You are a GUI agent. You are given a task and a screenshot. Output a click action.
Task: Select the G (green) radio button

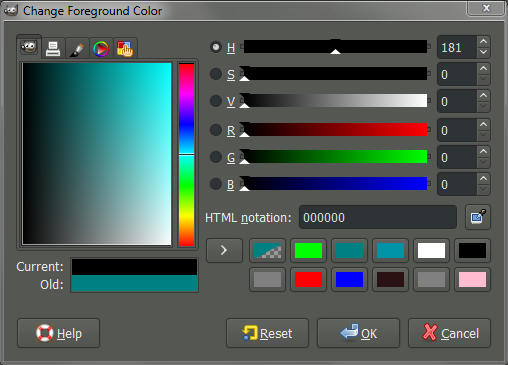pyautogui.click(x=216, y=157)
